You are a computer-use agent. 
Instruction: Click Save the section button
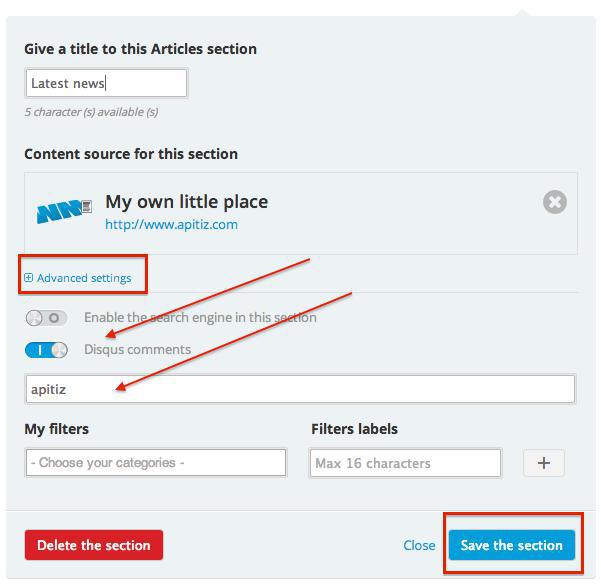[x=511, y=545]
